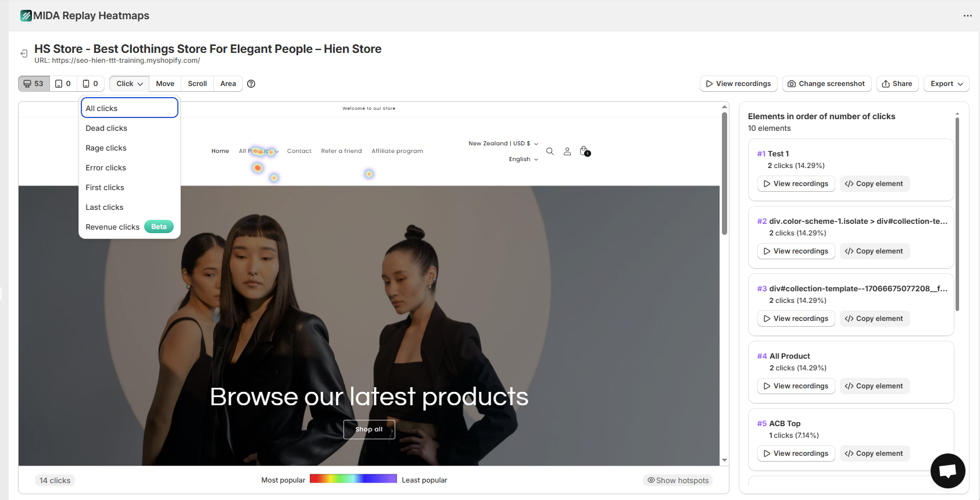The image size is (980, 500).
Task: Copy element for Test 1
Action: pyautogui.click(x=874, y=184)
